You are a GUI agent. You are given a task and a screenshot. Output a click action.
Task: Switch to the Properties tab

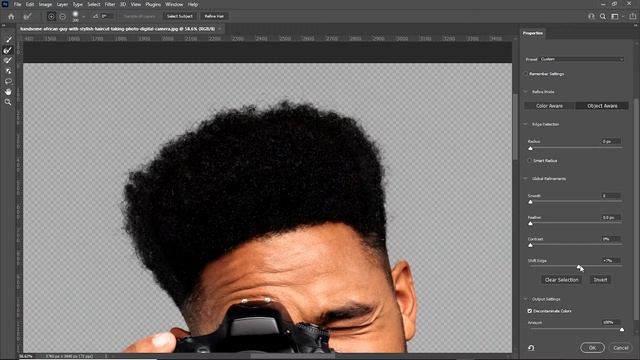click(x=533, y=33)
